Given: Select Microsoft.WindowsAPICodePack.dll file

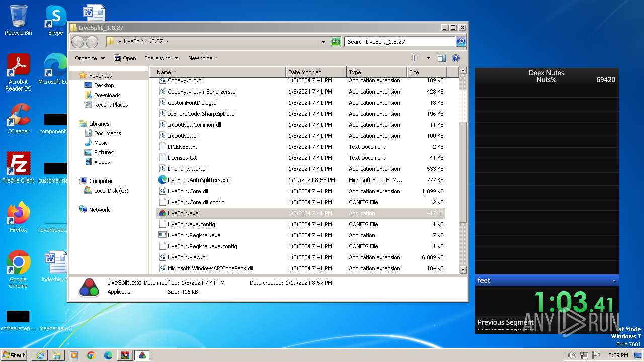Looking at the screenshot, I should point(210,268).
